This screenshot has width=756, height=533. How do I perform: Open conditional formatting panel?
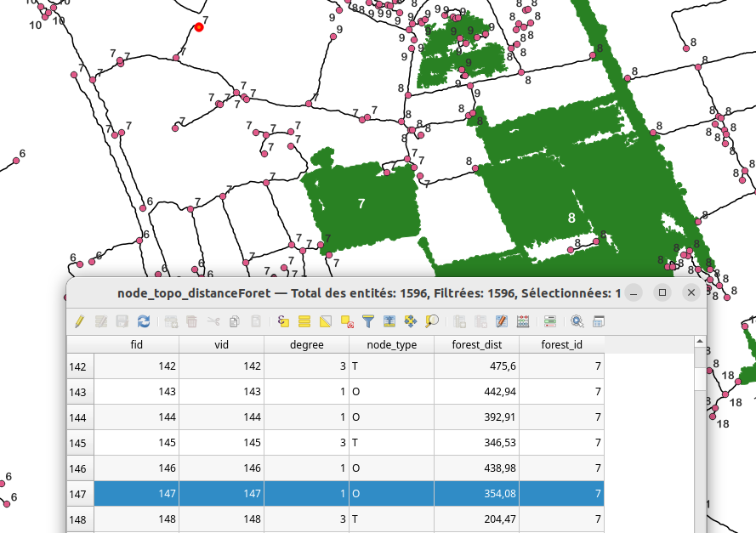coord(550,321)
